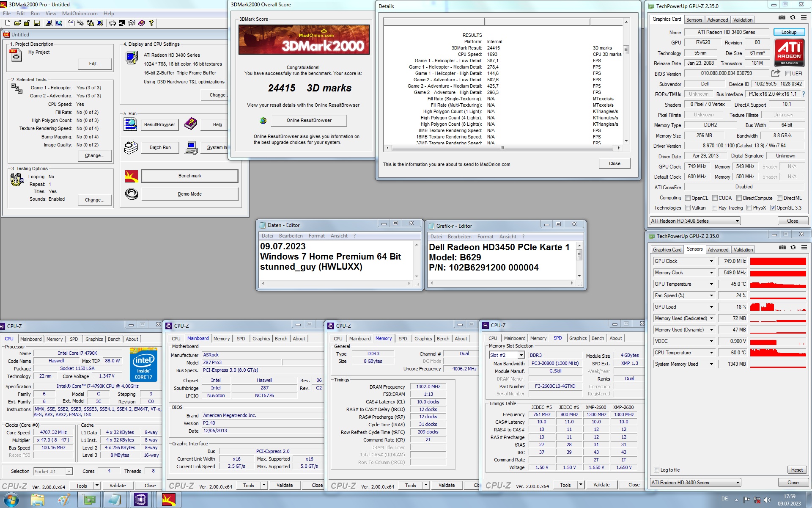Screen dimensions: 812x508
Task: Toggle the CUDA checkbox in GPU-Z
Action: tap(715, 198)
